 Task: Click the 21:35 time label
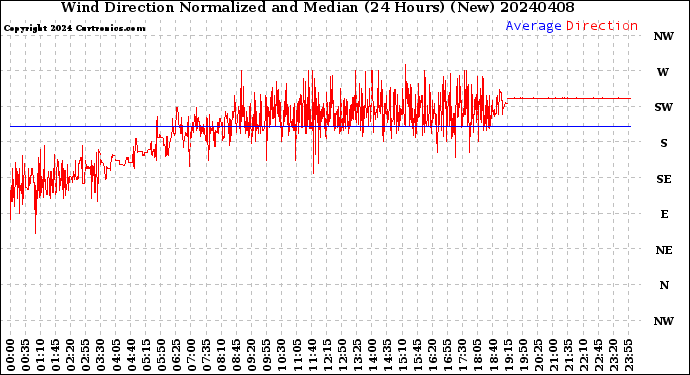pyautogui.click(x=569, y=355)
